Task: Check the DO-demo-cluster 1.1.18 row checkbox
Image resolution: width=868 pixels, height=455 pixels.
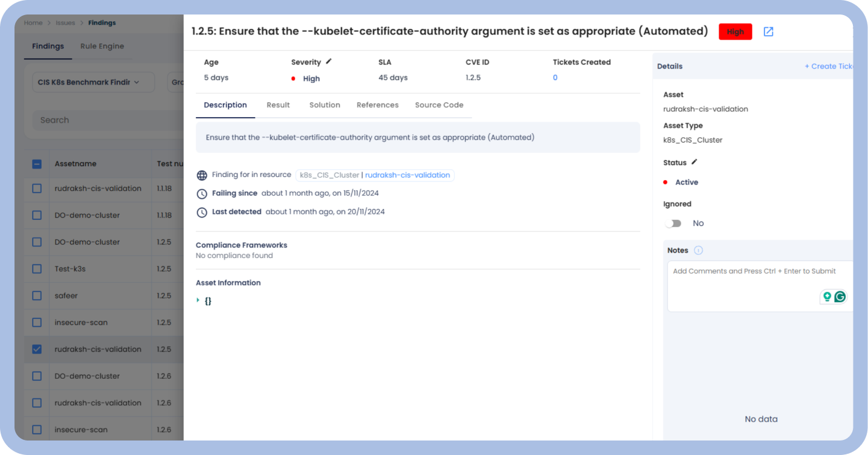Action: (x=37, y=215)
